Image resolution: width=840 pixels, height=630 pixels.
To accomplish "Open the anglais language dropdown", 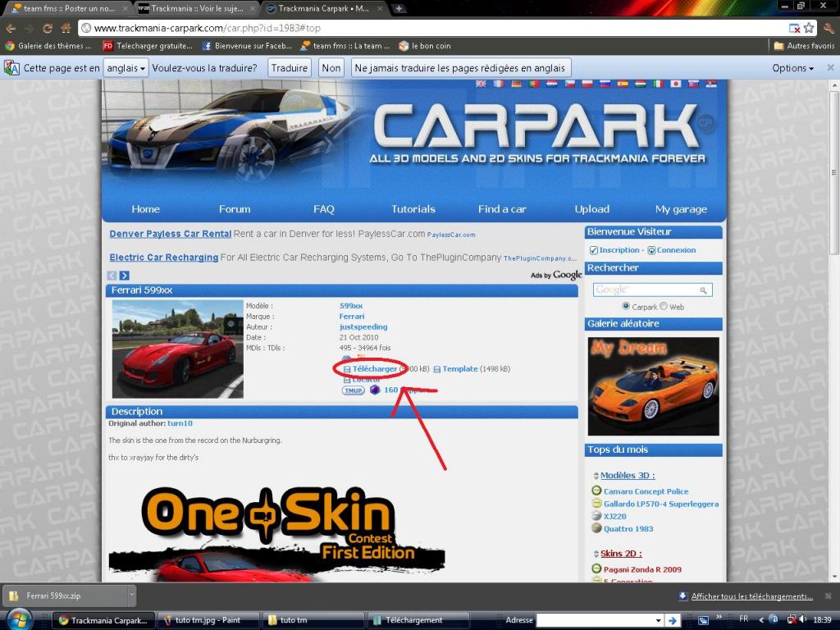I will pos(126,68).
